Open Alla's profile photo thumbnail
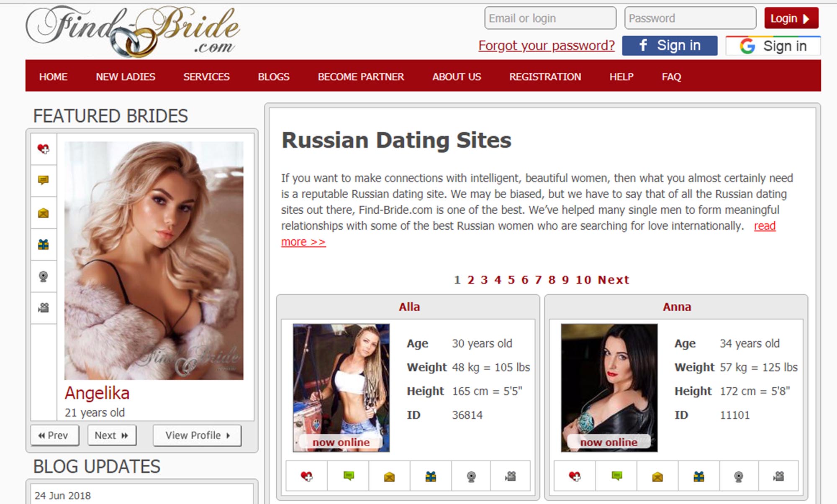 pyautogui.click(x=341, y=387)
